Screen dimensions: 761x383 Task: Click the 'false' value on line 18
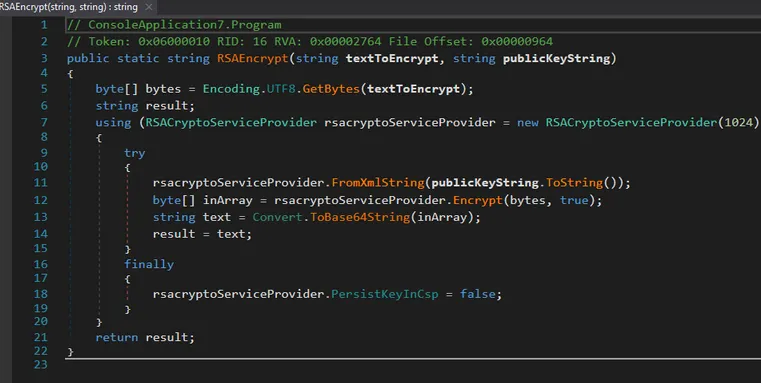[478, 294]
